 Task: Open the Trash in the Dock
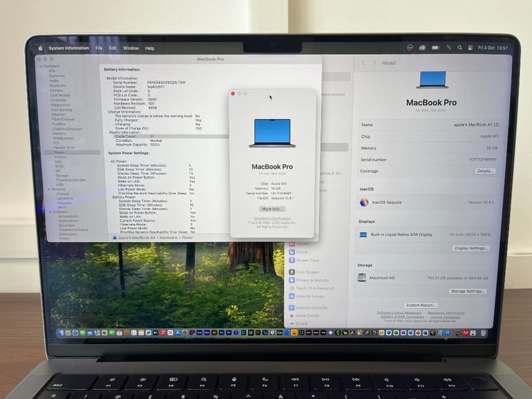pos(483,333)
